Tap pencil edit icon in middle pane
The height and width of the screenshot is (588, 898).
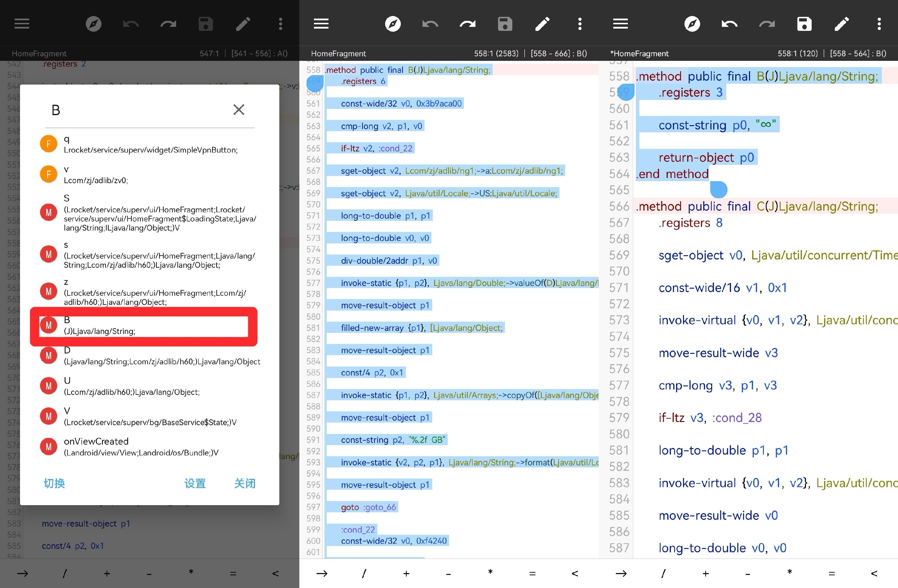point(542,24)
